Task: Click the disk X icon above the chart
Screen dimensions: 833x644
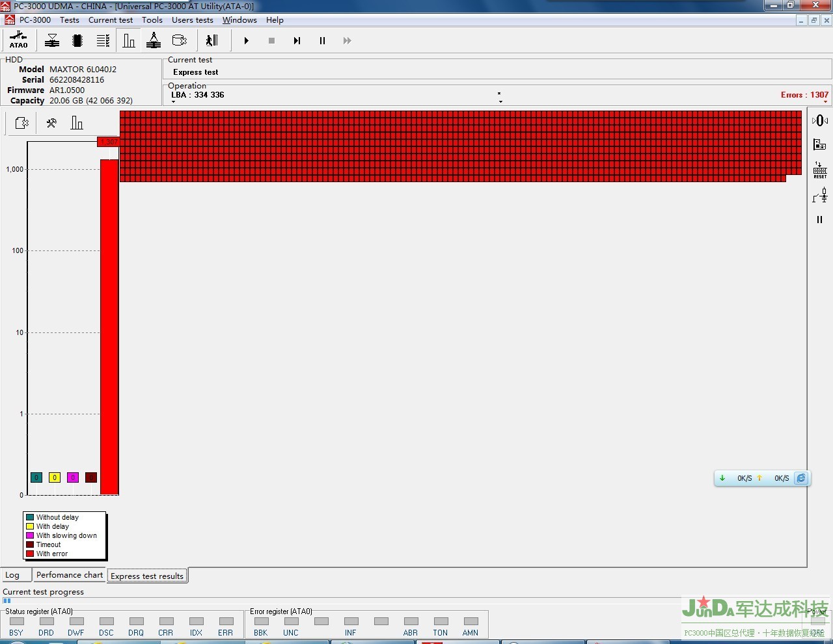Action: click(21, 123)
